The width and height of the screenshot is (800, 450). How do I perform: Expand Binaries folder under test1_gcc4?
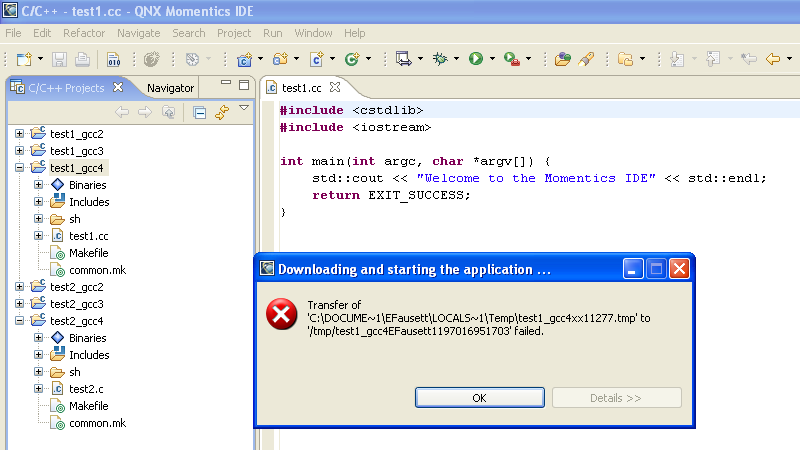pyautogui.click(x=39, y=185)
